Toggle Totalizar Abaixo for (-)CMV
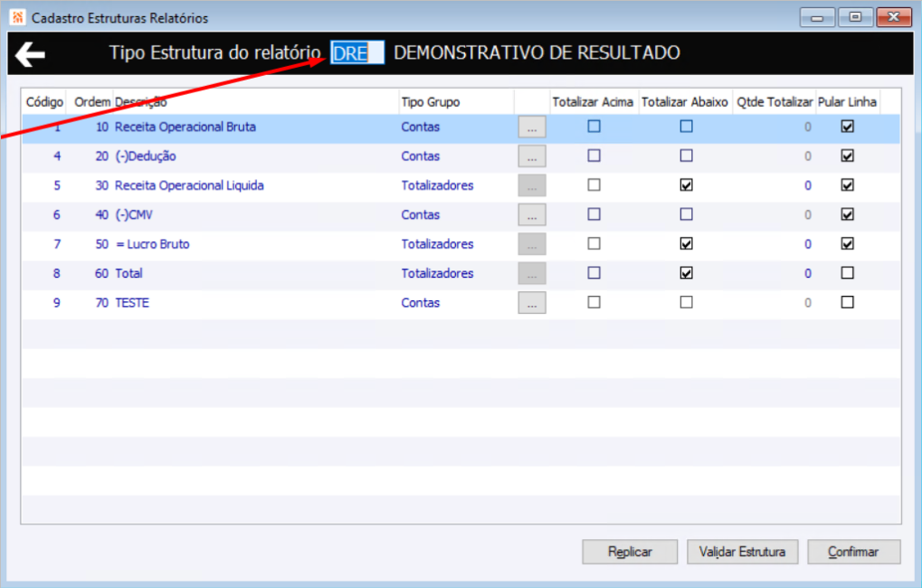The height and width of the screenshot is (588, 922). click(686, 214)
